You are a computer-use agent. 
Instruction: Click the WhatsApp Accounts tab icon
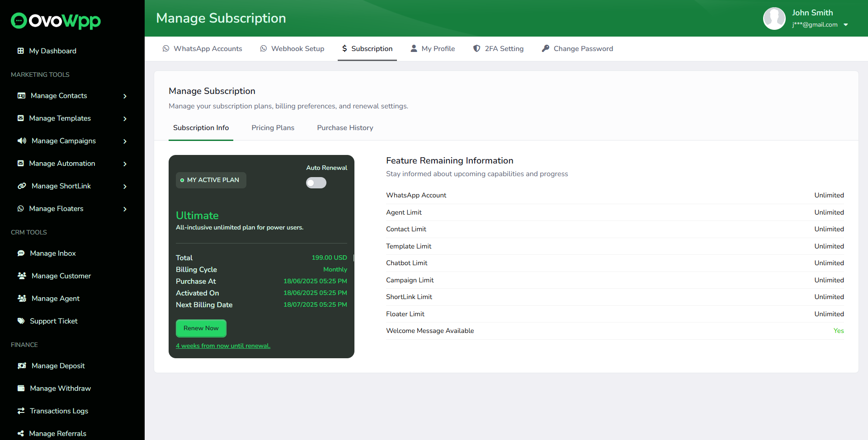pos(166,48)
